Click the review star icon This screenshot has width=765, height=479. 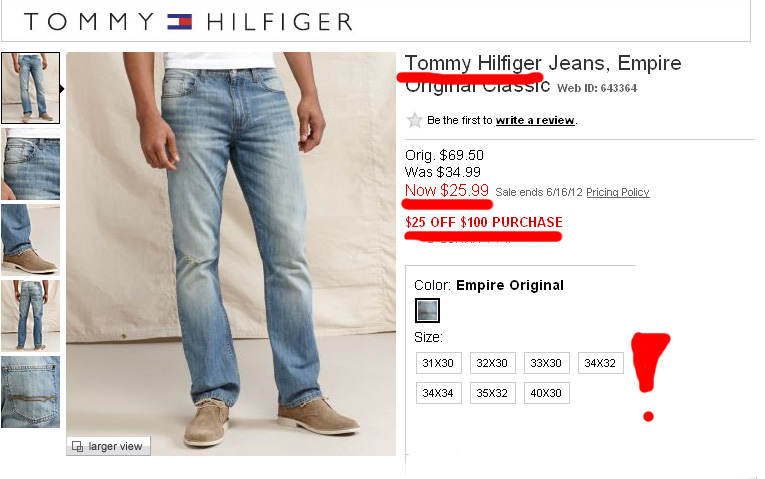[414, 120]
